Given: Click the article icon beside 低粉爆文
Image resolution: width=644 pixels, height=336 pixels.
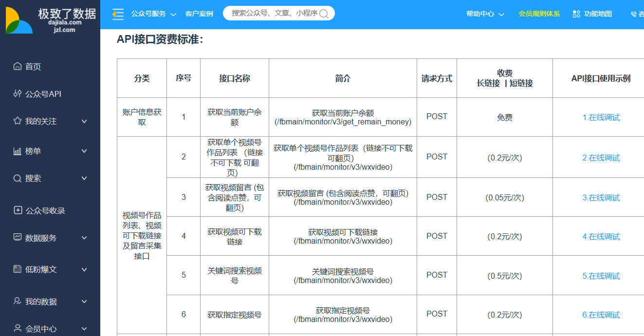Looking at the screenshot, I should point(18,269).
